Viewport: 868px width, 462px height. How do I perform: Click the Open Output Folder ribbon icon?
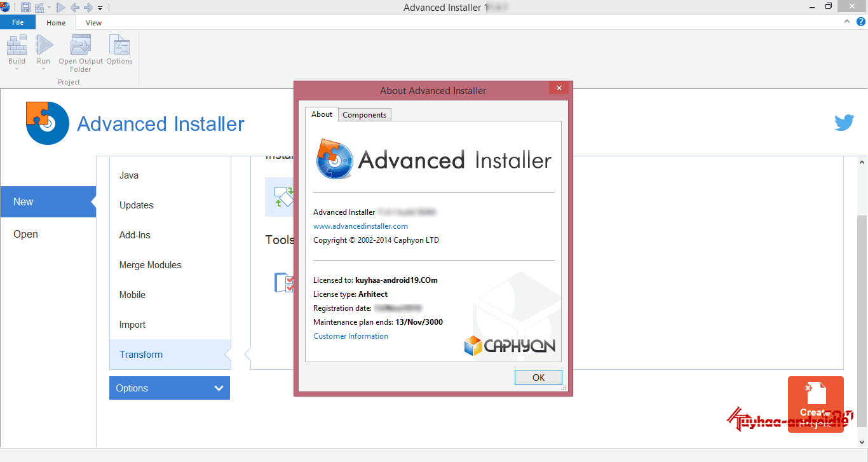81,45
